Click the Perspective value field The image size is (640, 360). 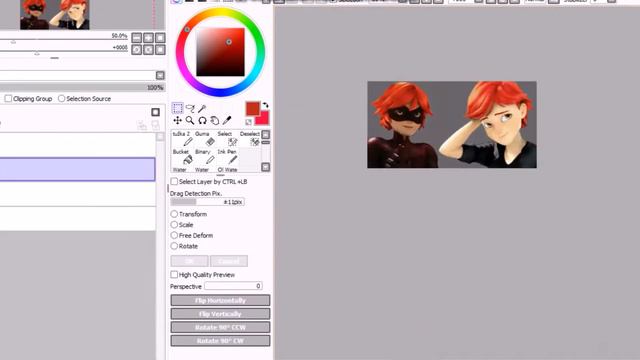point(233,286)
